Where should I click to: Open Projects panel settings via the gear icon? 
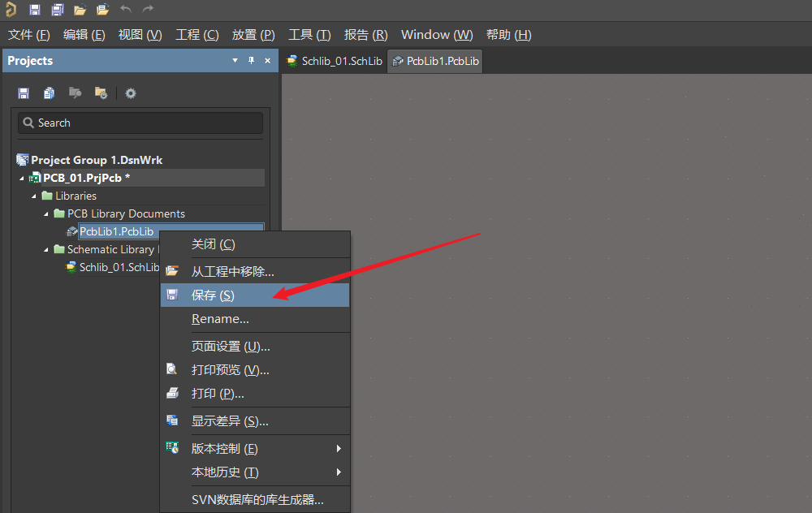coord(131,93)
